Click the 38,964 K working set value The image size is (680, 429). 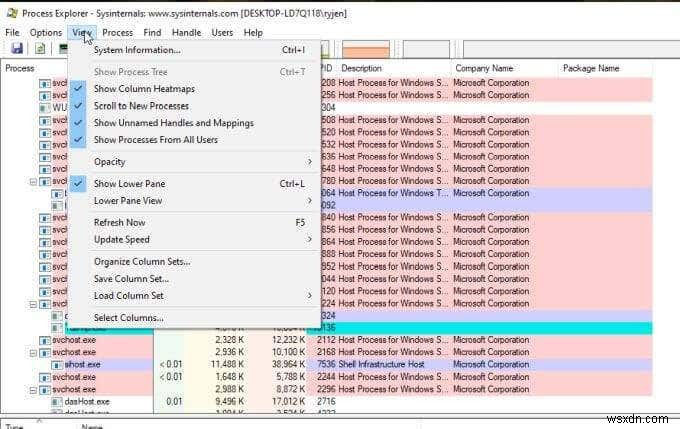tap(289, 365)
